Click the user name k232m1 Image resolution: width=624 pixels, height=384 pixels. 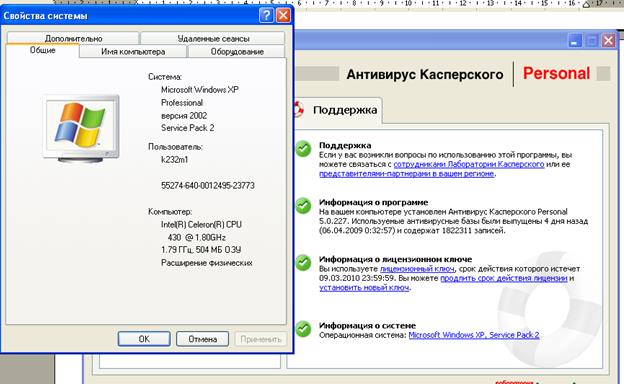174,160
